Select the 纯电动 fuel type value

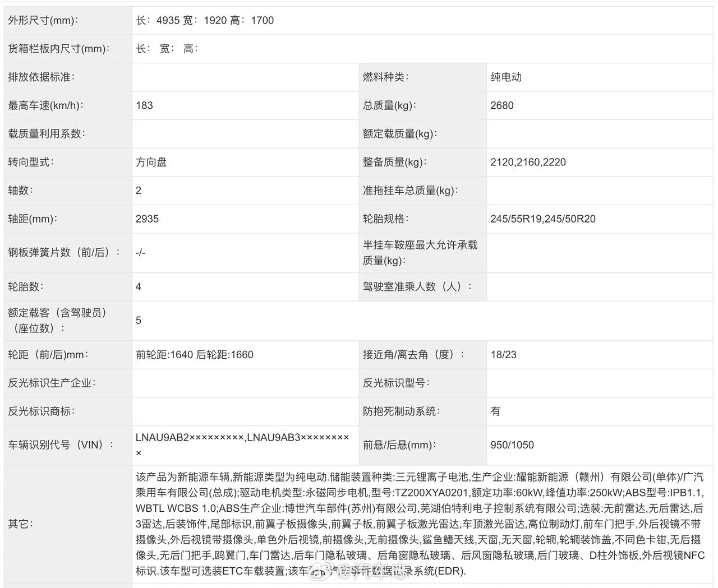(506, 77)
